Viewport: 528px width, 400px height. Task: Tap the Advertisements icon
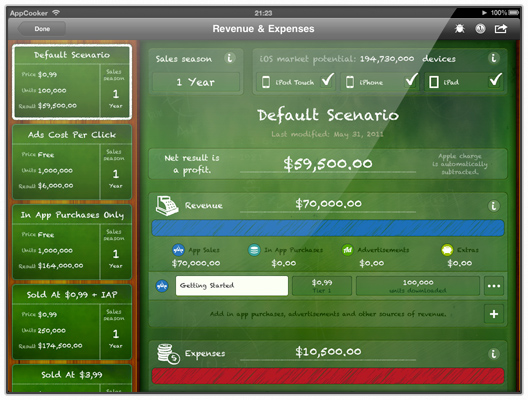347,250
